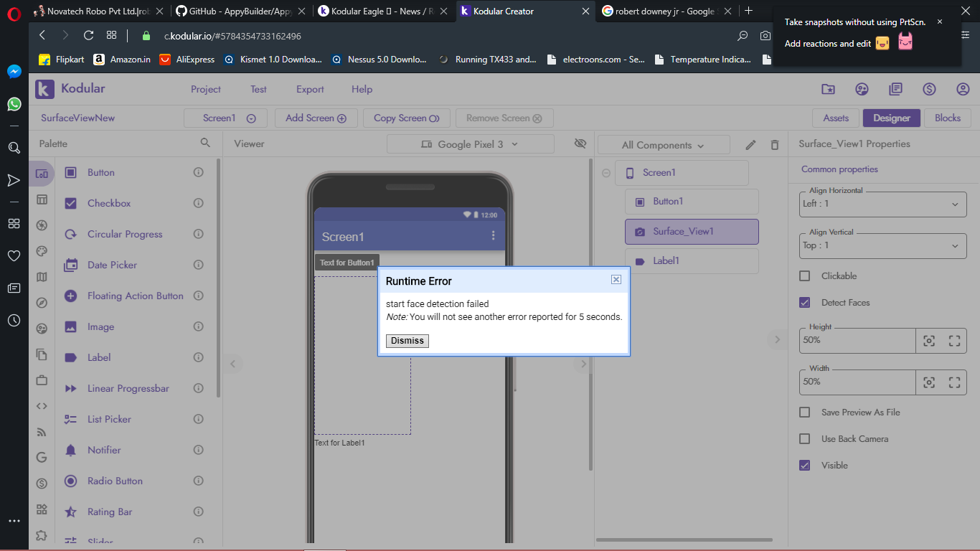Select Layout category in the palette sidebar

point(42,199)
